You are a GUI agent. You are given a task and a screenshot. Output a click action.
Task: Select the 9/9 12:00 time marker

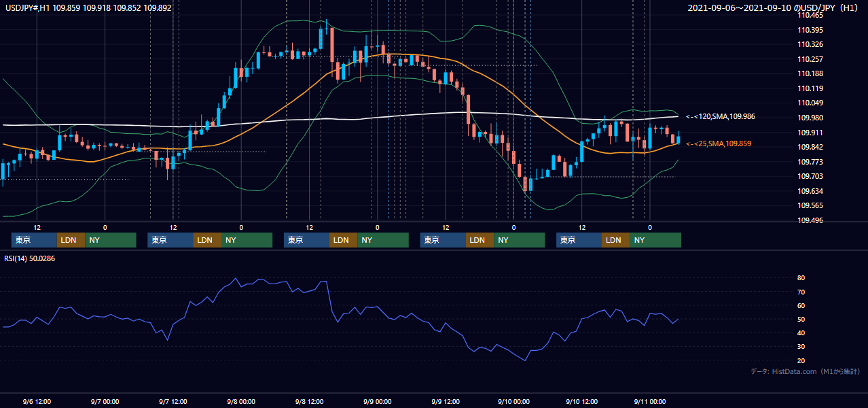pyautogui.click(x=445, y=401)
